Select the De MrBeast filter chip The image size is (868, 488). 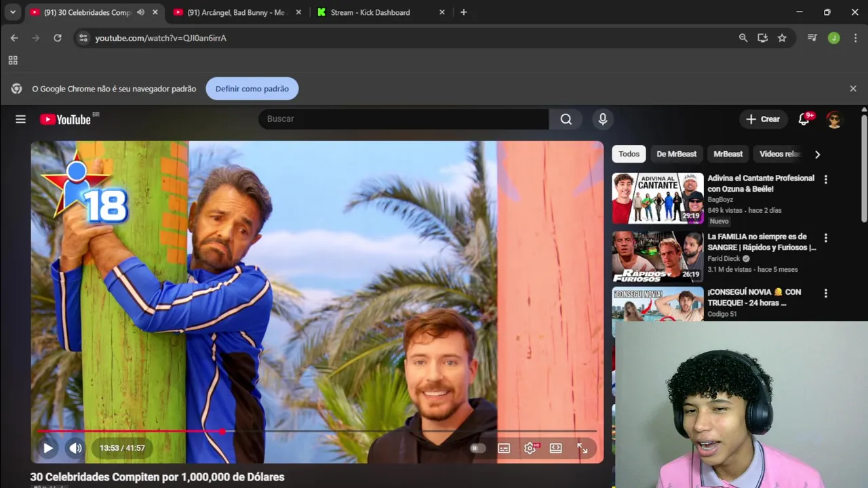coord(676,154)
